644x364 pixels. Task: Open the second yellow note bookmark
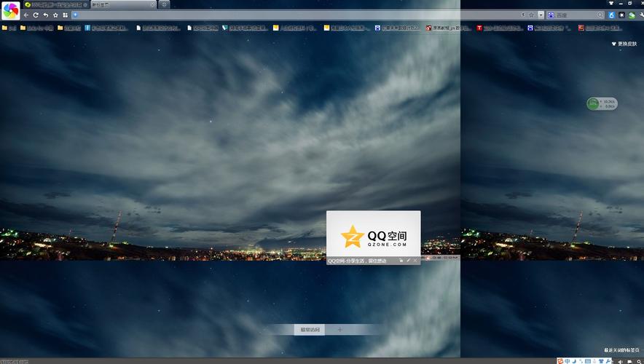click(x=346, y=28)
